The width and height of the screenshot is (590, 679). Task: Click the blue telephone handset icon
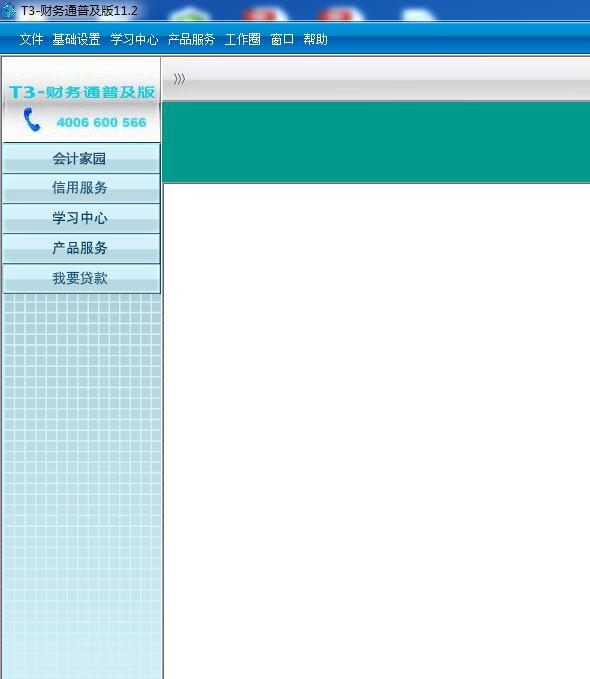pos(32,120)
